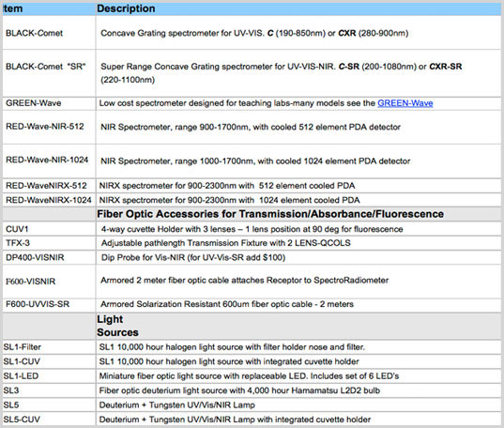Click the 512 element cooled PDA NIRX description
This screenshot has width=504, height=428.
(227, 186)
